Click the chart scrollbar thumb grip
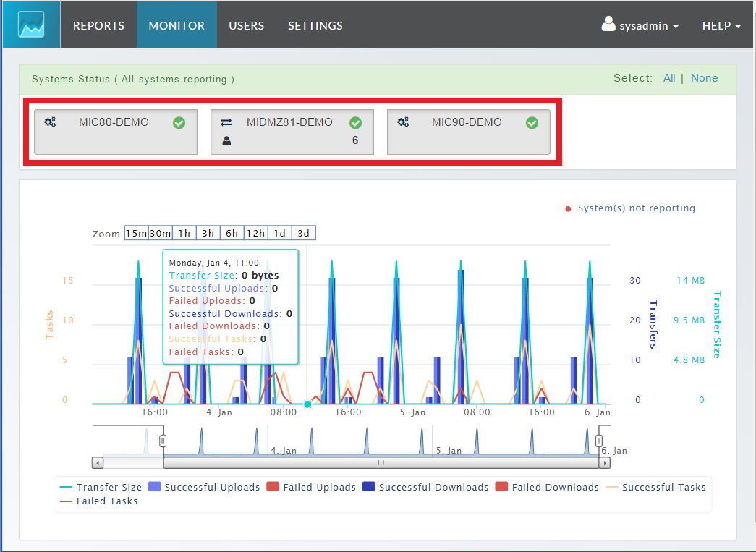The height and width of the screenshot is (552, 756). click(381, 463)
